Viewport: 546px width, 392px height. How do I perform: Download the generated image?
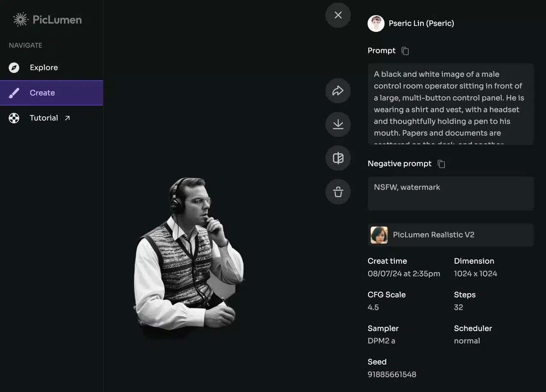pos(338,124)
